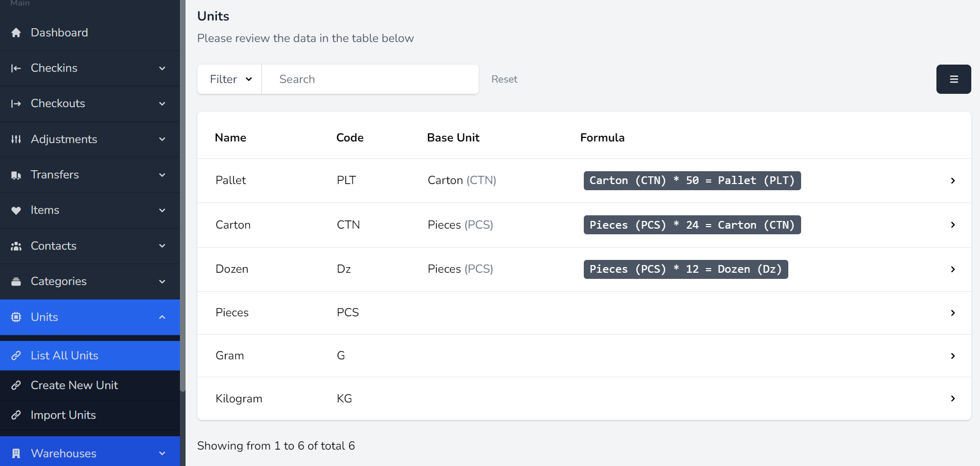Focus the Search input field

tap(370, 79)
